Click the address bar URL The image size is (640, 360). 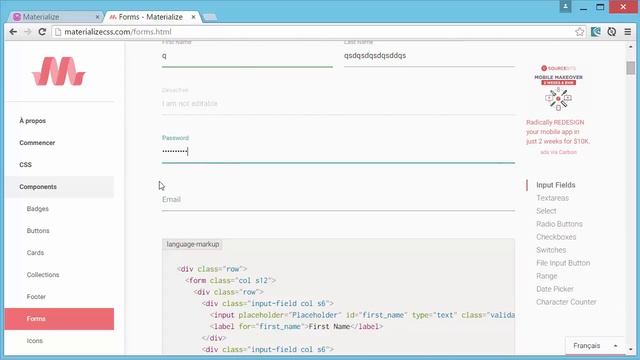pos(118,32)
